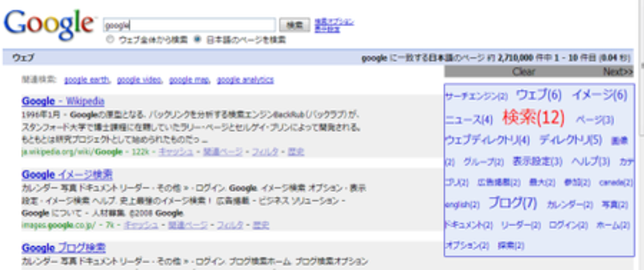Click the Next>> button above the tag cloud
Screen dimensions: 644x270
coord(618,72)
